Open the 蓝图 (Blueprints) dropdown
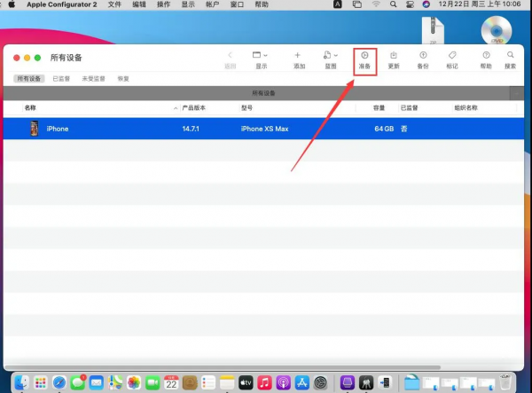This screenshot has width=532, height=393. 331,55
